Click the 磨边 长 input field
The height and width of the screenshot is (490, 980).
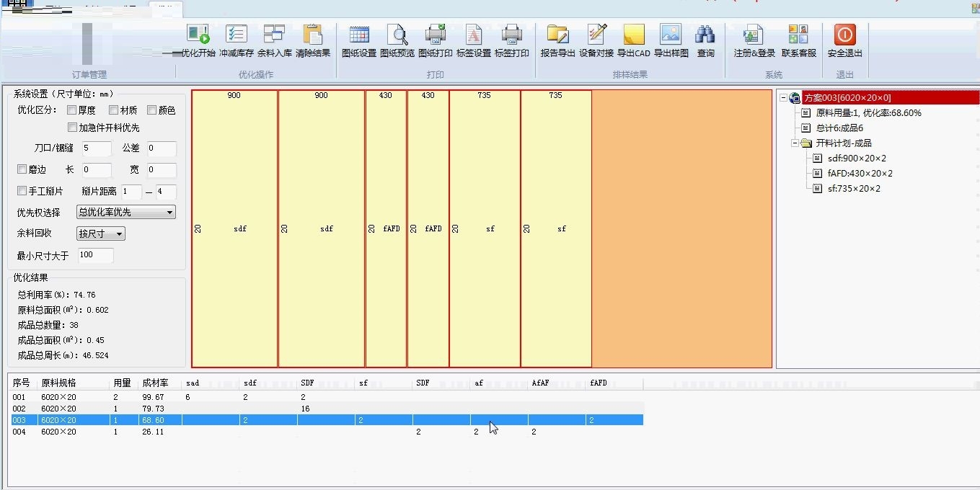click(97, 170)
